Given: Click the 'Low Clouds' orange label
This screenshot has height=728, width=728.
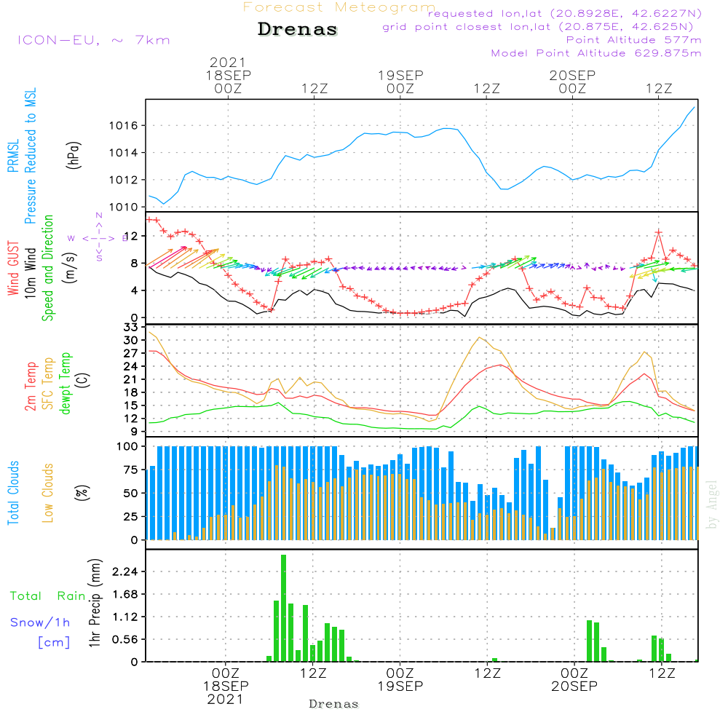Looking at the screenshot, I should point(47,493).
